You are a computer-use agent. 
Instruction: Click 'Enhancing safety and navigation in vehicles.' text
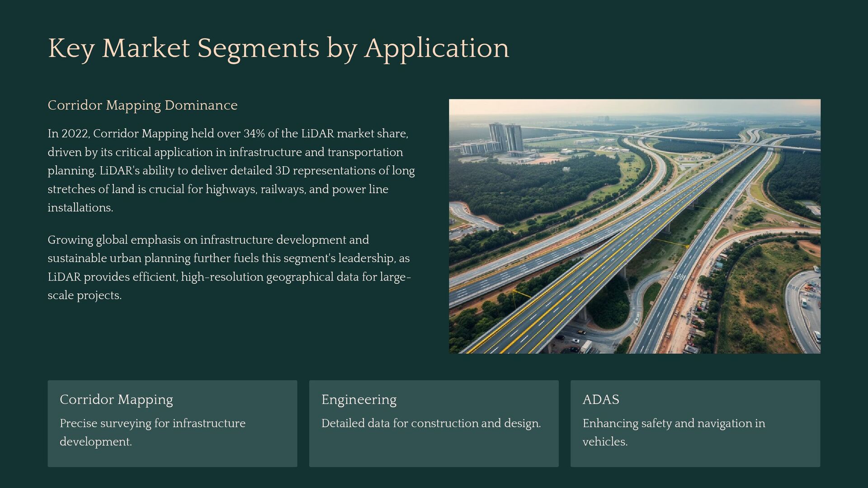pyautogui.click(x=674, y=432)
